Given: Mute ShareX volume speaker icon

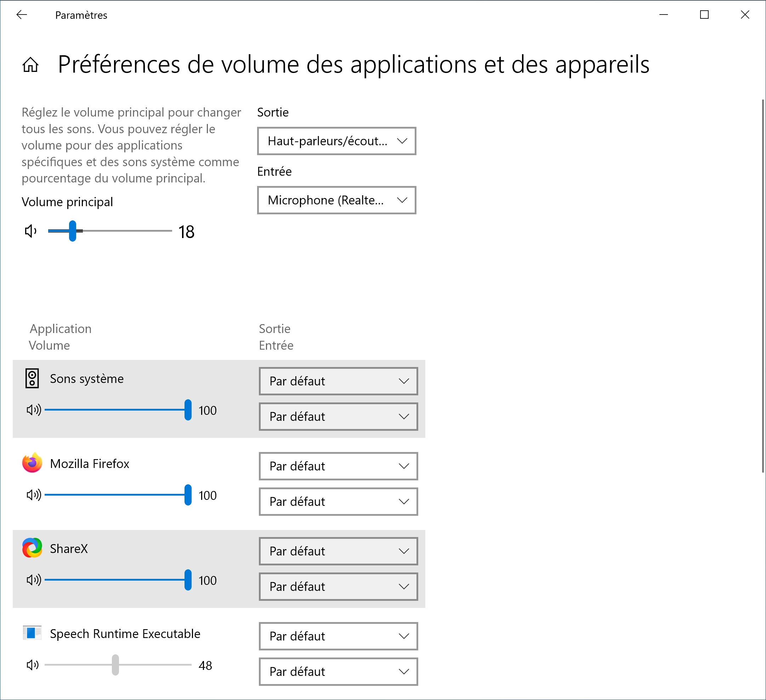Looking at the screenshot, I should 33,580.
